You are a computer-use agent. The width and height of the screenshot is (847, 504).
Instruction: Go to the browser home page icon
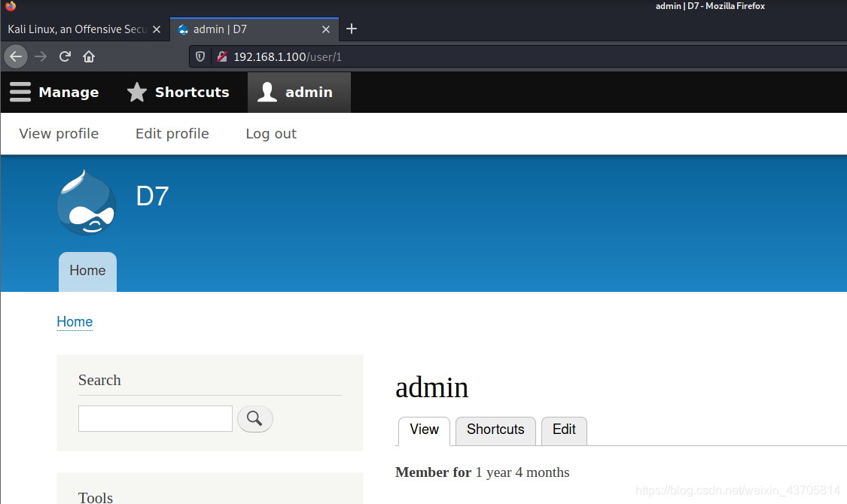click(x=89, y=56)
